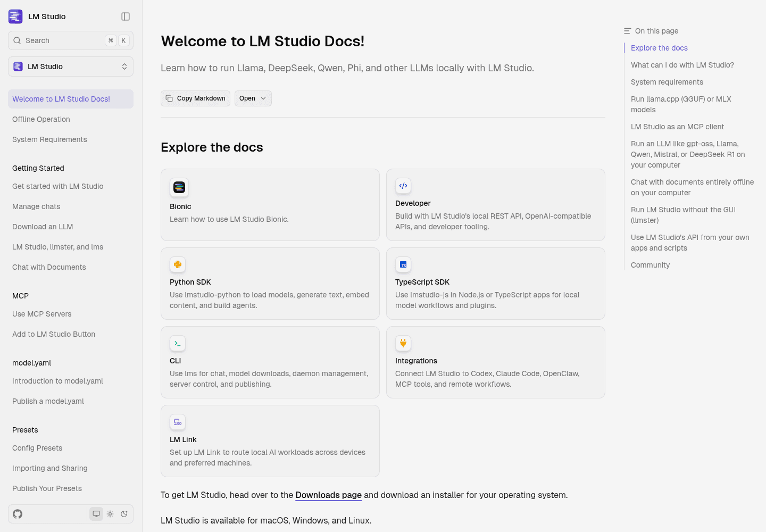The image size is (766, 532).
Task: Open the Integrations card title
Action: tap(416, 361)
